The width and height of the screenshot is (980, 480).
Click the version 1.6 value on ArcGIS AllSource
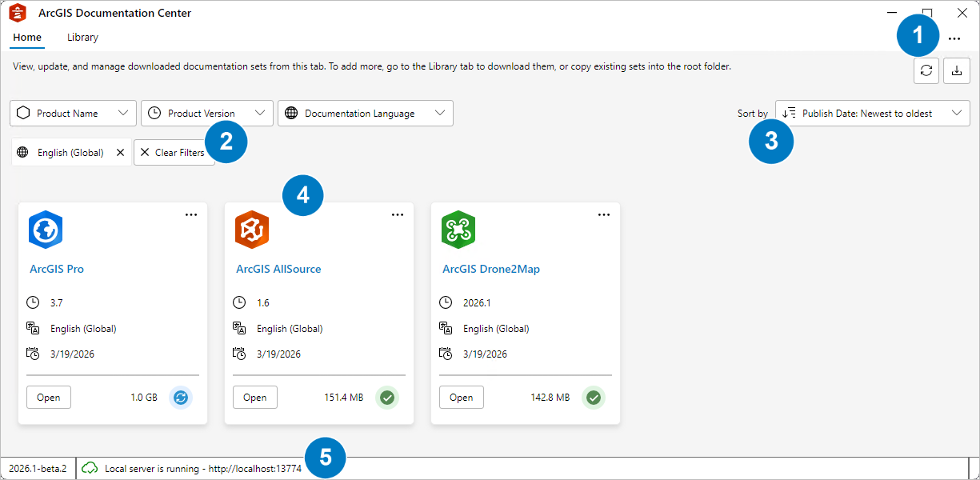point(263,303)
